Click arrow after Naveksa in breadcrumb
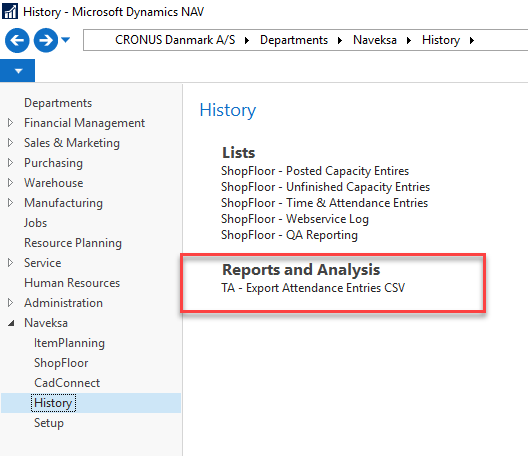Screen dimensions: 528x456 (x=409, y=40)
